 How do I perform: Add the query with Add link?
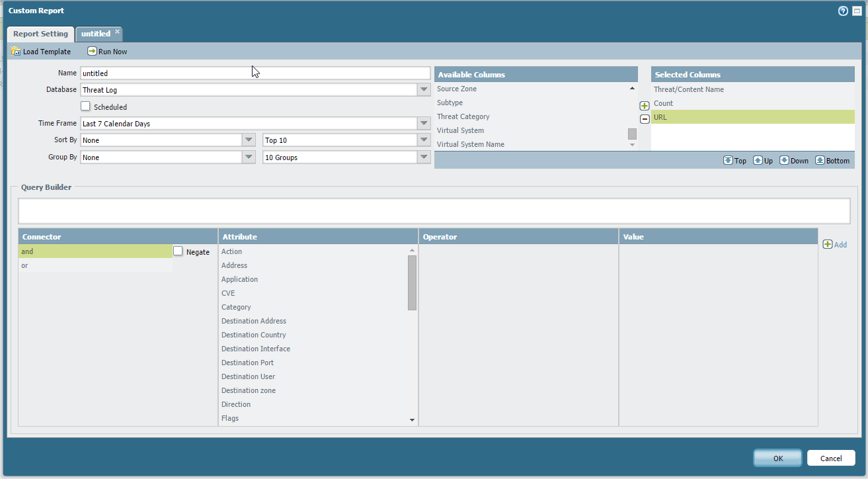(x=834, y=245)
